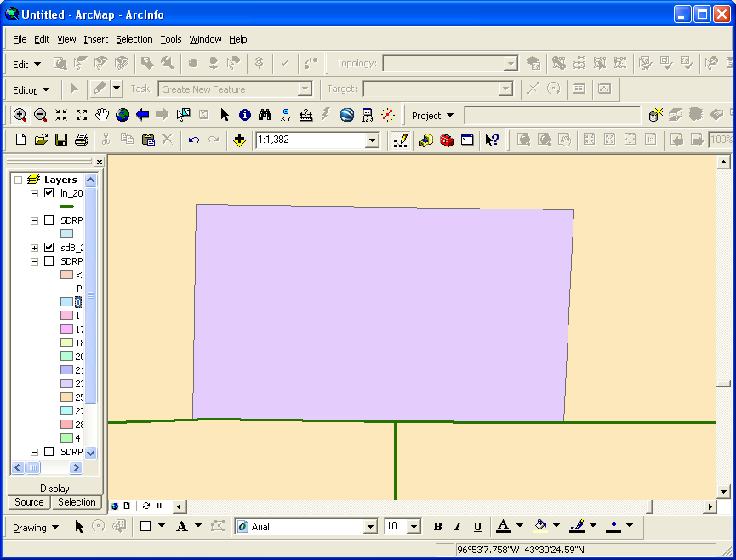Open the Editor dropdown menu
This screenshot has width=736, height=560.
31,89
